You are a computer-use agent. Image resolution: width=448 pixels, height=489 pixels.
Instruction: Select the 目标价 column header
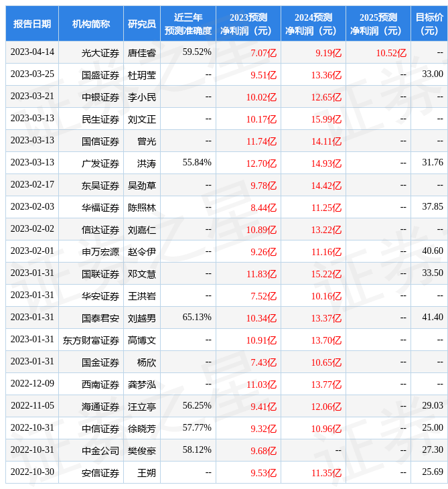pyautogui.click(x=429, y=24)
